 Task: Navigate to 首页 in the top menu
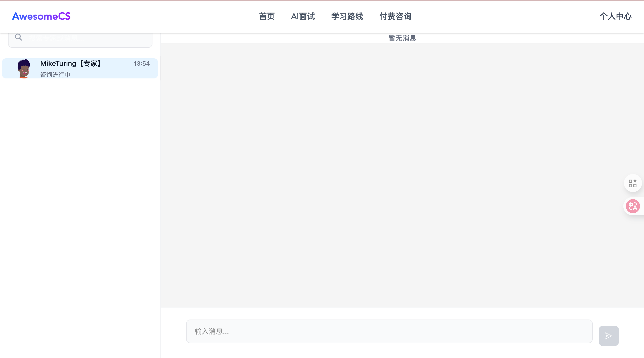point(267,16)
